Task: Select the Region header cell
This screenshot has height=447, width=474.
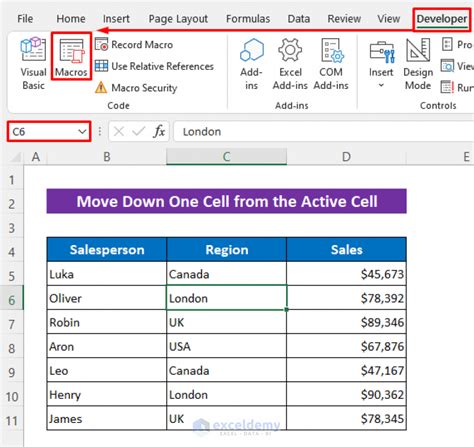Action: 227,249
